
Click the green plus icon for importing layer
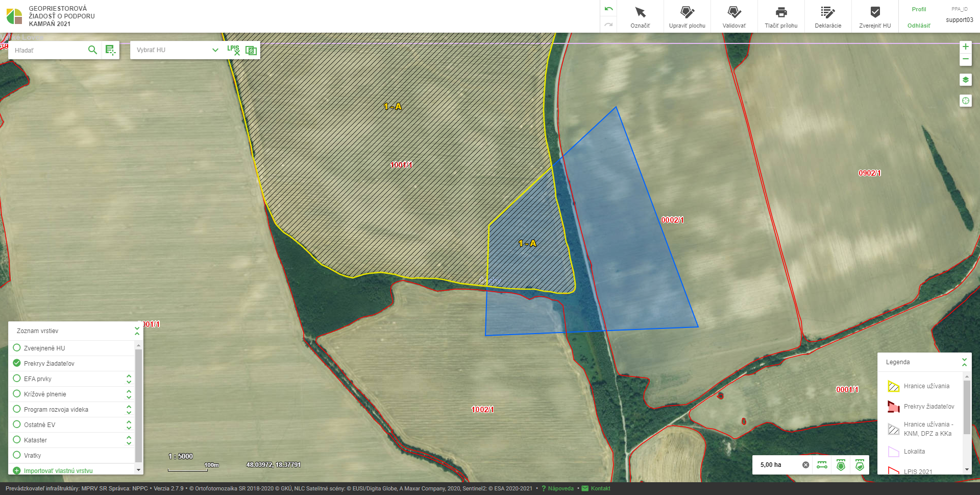(x=17, y=470)
